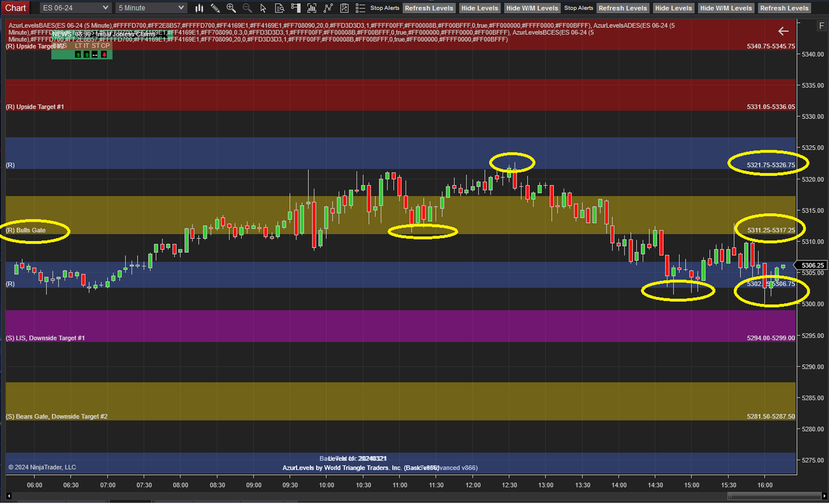Open the 5 Minute interval dropdown
The image size is (829, 504).
click(x=151, y=8)
